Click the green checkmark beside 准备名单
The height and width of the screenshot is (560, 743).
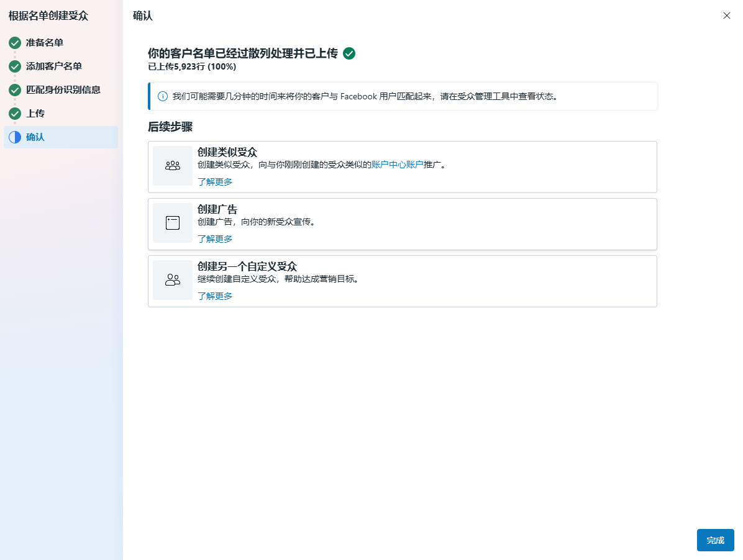[x=15, y=43]
